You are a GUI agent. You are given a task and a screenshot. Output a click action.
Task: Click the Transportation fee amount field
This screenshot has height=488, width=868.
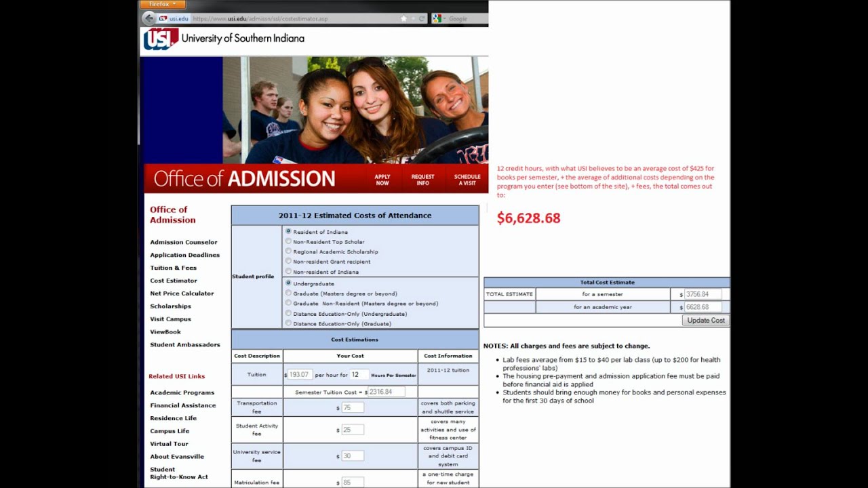click(x=353, y=407)
